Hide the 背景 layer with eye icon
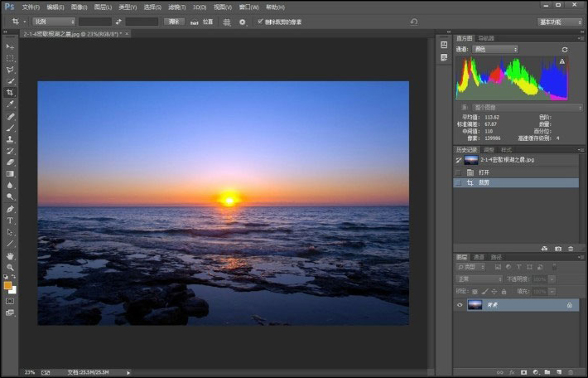This screenshot has height=378, width=588. [460, 305]
